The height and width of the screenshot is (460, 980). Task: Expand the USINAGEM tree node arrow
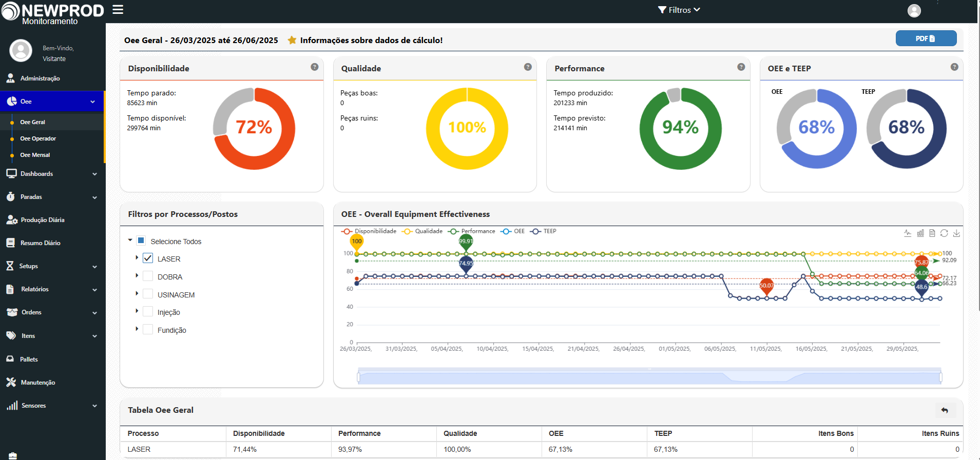click(x=137, y=294)
